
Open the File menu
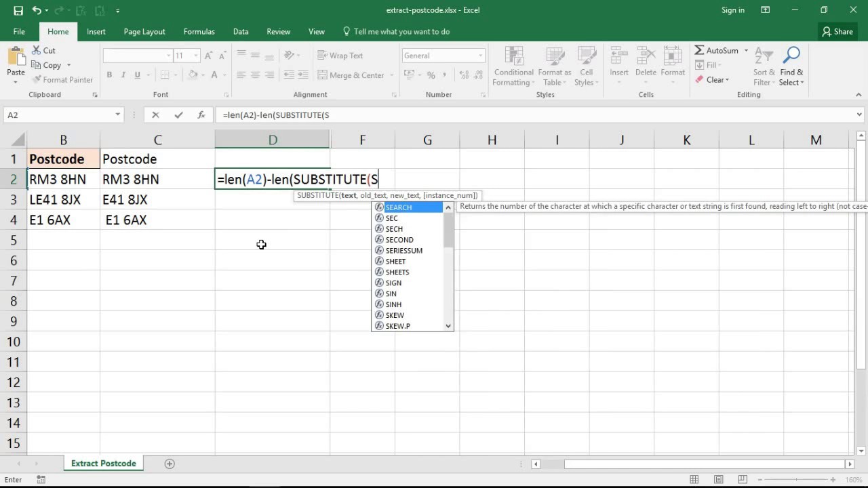click(19, 32)
